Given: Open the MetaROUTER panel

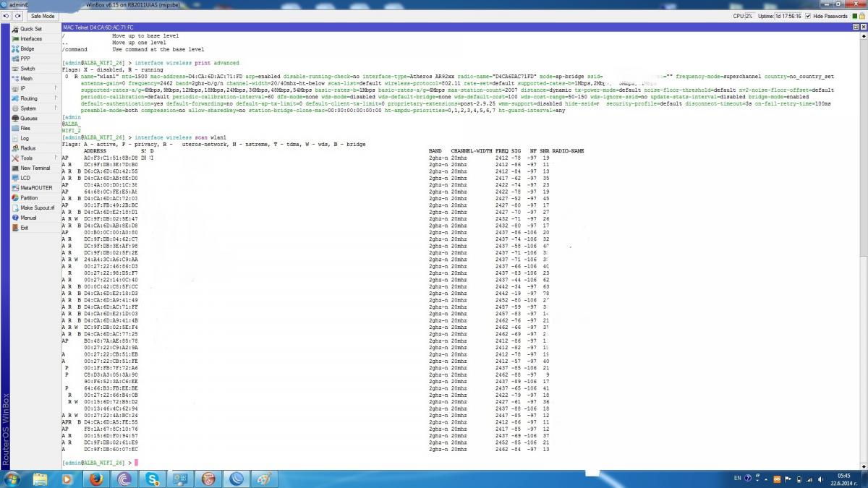Looking at the screenshot, I should pos(36,188).
